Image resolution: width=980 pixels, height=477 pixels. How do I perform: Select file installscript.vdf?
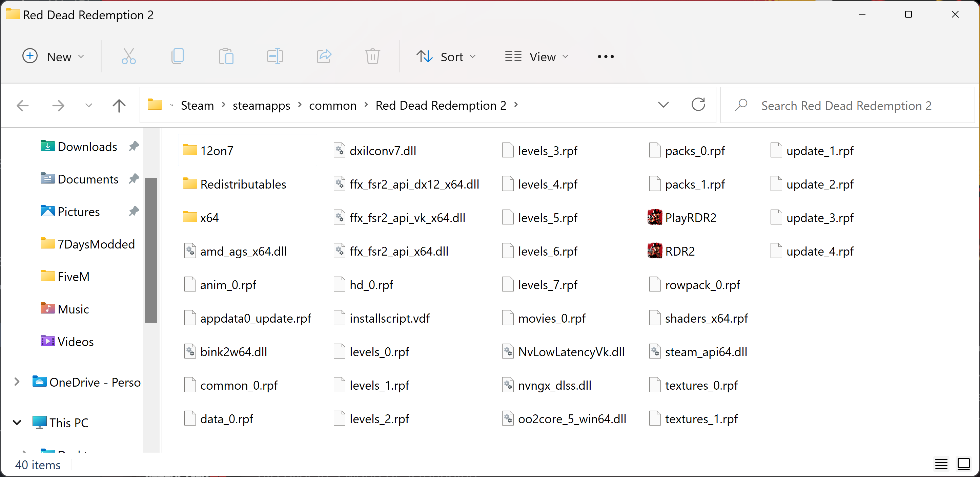[382, 318]
